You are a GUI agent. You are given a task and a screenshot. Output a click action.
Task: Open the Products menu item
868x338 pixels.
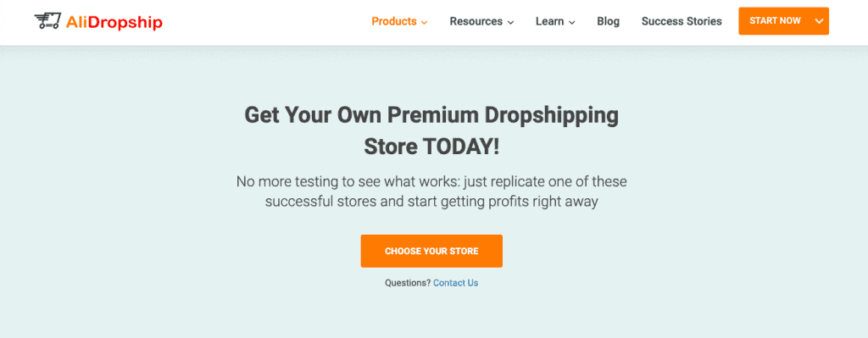point(393,21)
